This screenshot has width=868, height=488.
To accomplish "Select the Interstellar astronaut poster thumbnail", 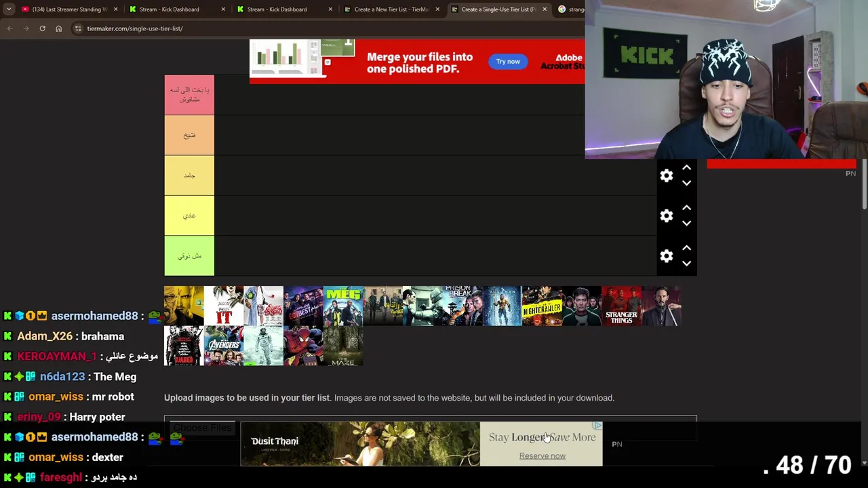I will coord(263,346).
